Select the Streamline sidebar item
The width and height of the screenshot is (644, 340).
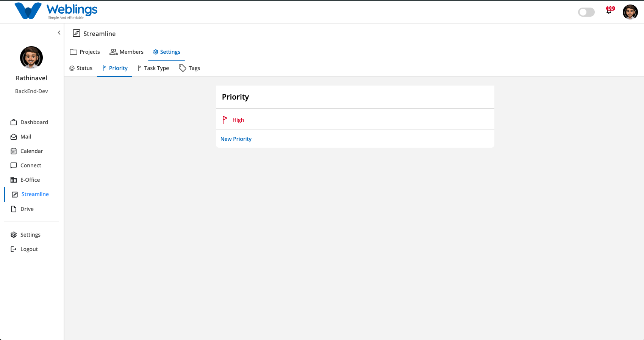pos(35,194)
